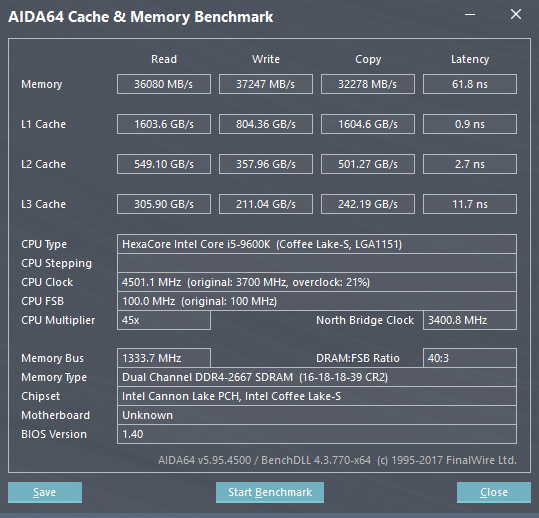Click the BIOS Version 1.40 field
This screenshot has width=539, height=518.
(317, 434)
